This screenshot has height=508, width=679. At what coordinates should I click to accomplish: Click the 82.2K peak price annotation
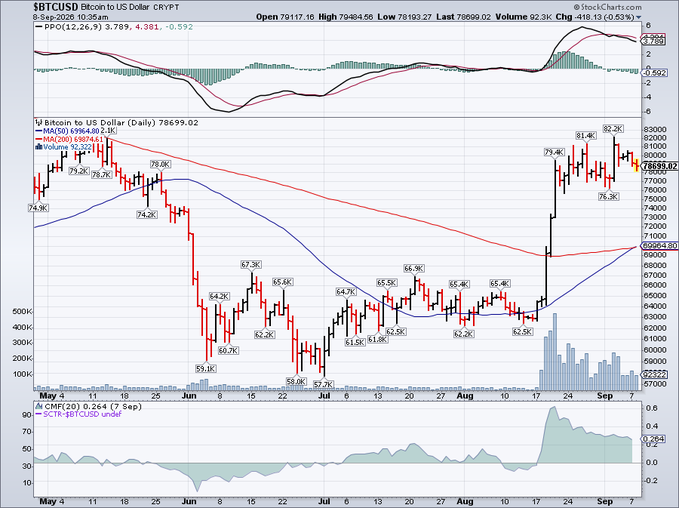pyautogui.click(x=613, y=128)
